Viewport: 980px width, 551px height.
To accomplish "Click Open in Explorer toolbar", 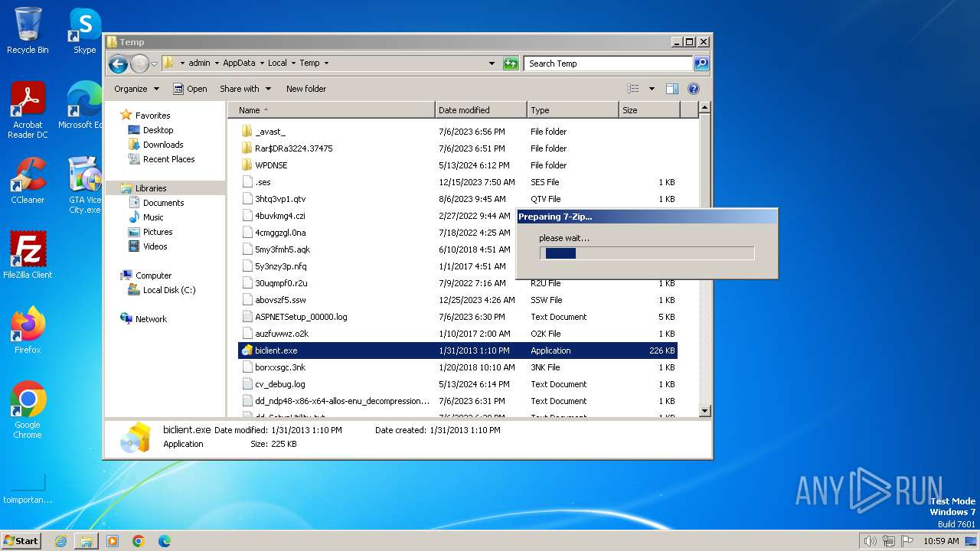I will (190, 89).
